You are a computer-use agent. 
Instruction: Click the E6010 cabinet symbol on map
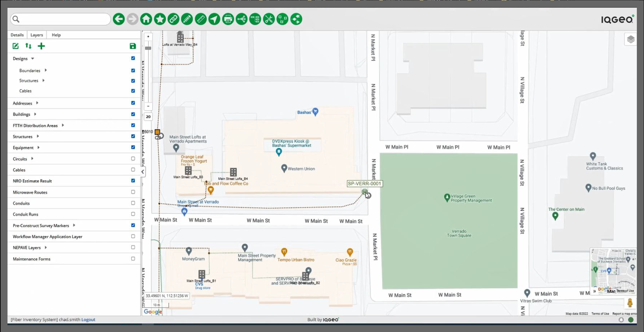pos(157,132)
